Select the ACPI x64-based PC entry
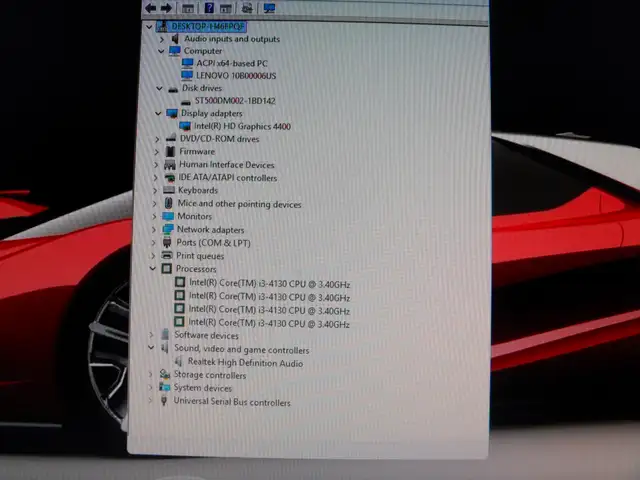The height and width of the screenshot is (480, 640). point(232,63)
